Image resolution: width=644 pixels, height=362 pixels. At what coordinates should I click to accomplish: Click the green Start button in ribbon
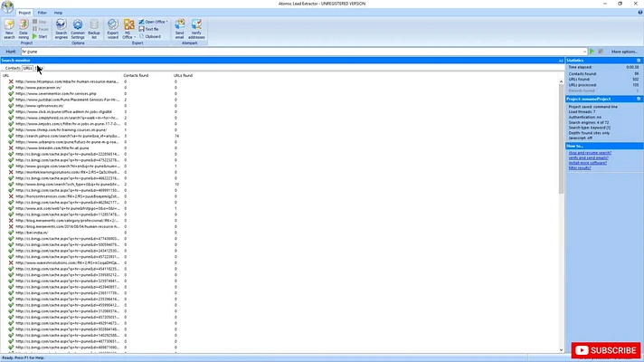point(40,36)
